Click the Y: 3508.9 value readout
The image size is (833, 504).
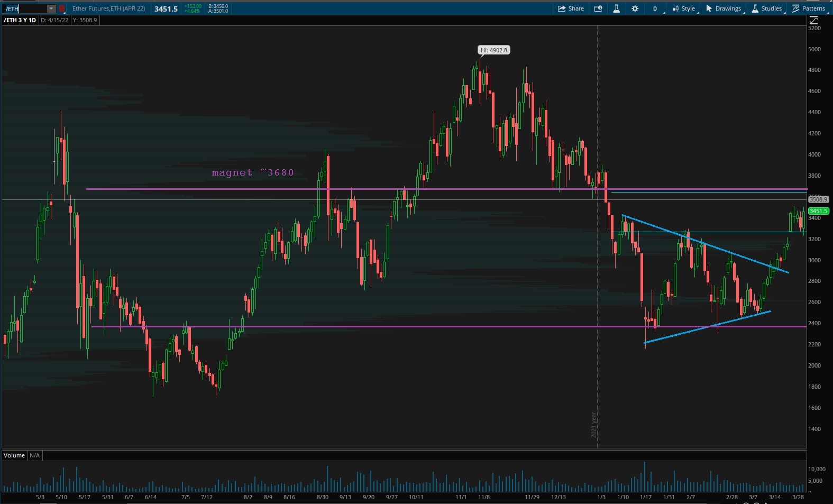point(85,20)
